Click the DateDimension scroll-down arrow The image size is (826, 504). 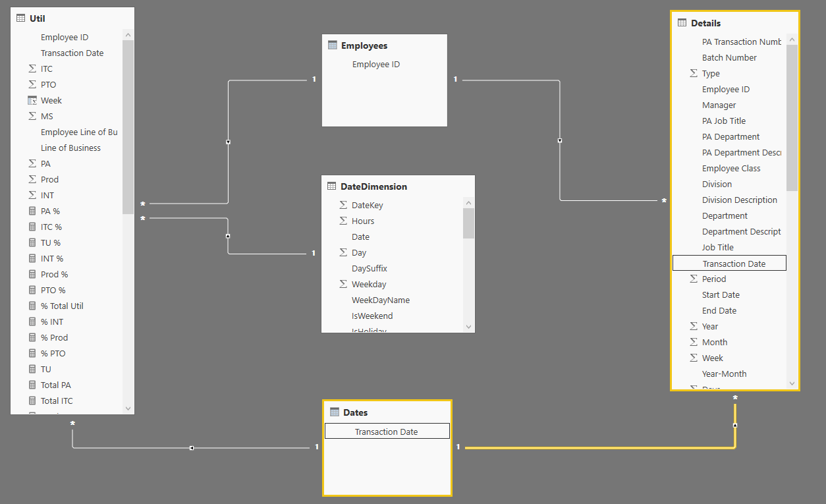[x=468, y=326]
